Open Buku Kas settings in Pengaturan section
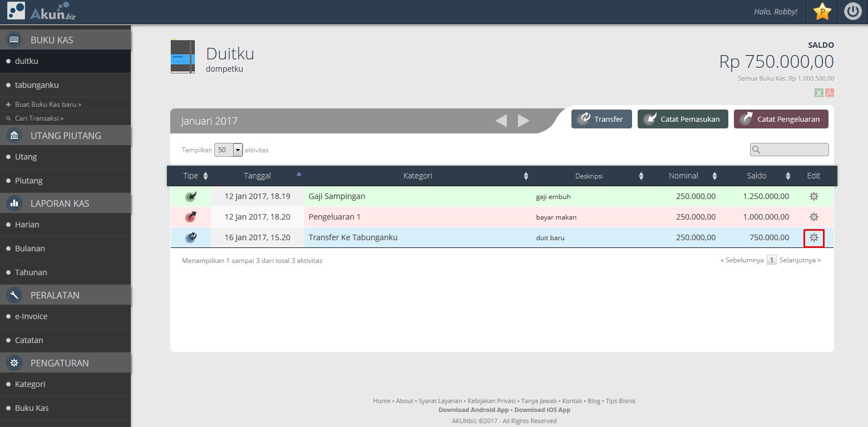 pyautogui.click(x=65, y=408)
